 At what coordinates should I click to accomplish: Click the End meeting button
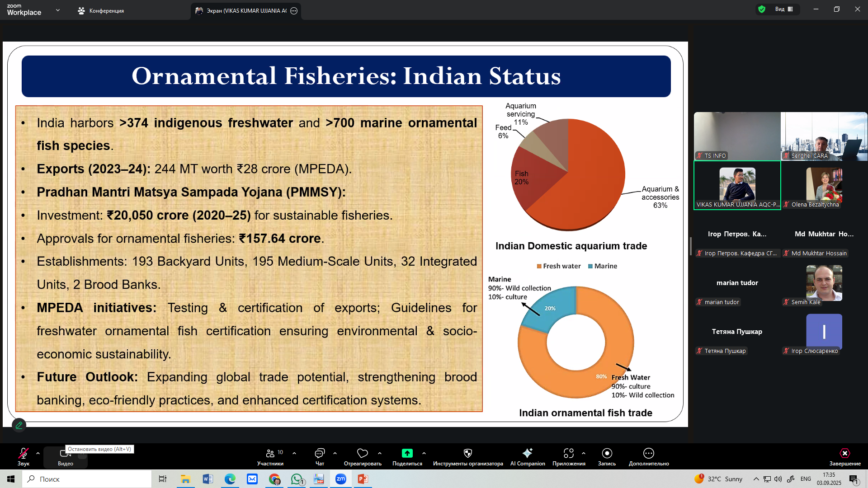[x=844, y=453]
